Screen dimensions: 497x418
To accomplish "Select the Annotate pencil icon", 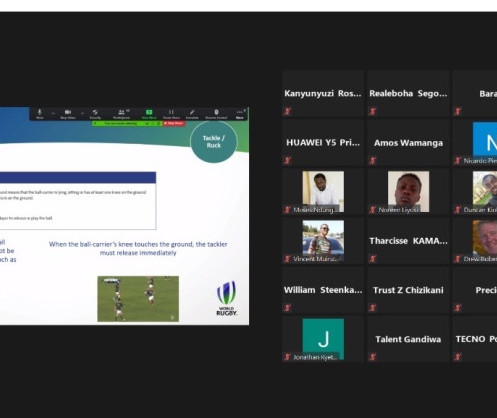I will (x=192, y=112).
